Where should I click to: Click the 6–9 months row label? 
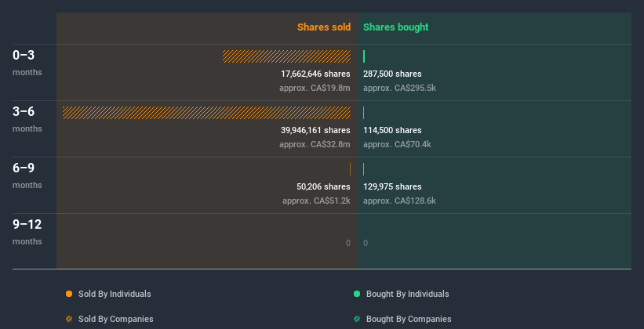pos(27,175)
